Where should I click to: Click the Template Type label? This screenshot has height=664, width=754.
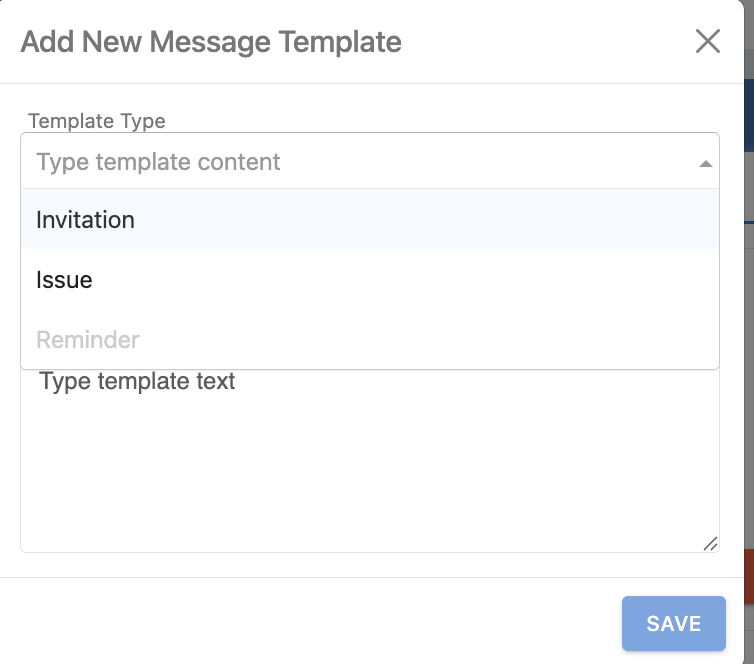[97, 121]
